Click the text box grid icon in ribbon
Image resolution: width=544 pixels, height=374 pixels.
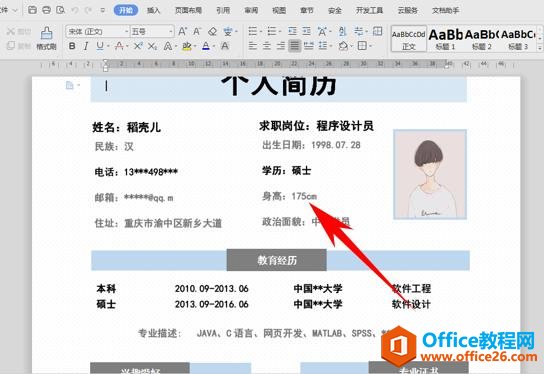[377, 32]
